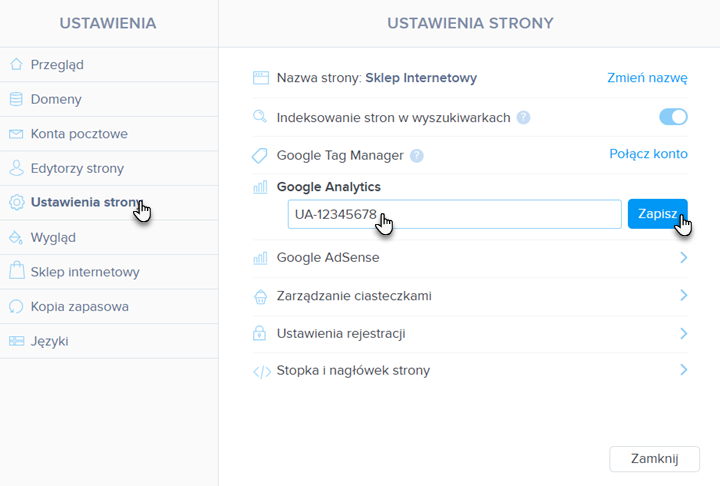Open Ustawienia rejestracji arrow
This screenshot has width=720, height=486.
click(x=683, y=333)
